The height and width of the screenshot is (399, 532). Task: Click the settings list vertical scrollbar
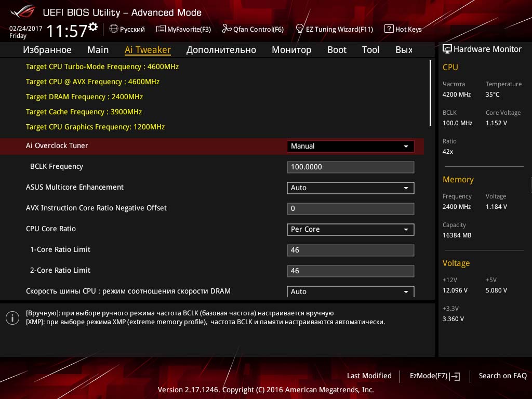[430, 93]
